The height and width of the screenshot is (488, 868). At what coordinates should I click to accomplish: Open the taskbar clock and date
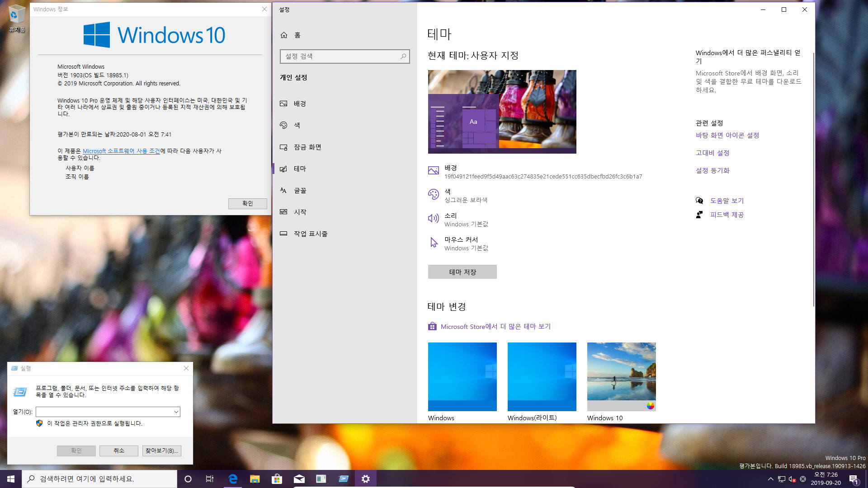826,479
